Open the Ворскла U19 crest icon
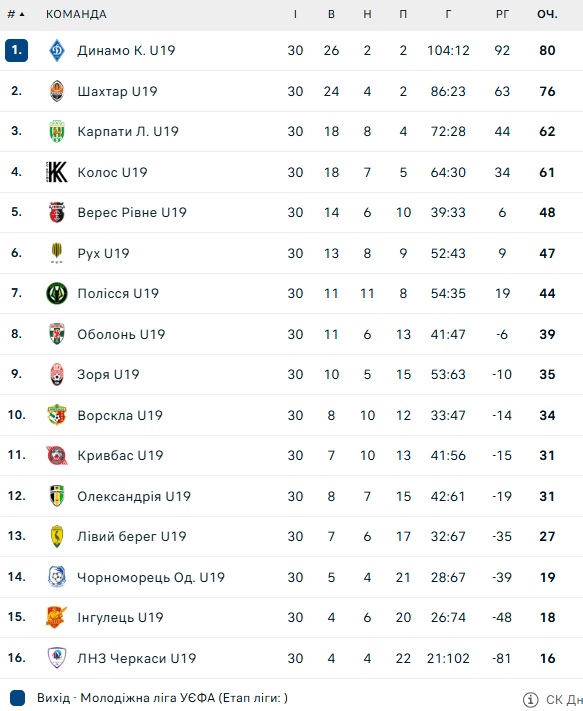This screenshot has height=711, width=583. (57, 415)
